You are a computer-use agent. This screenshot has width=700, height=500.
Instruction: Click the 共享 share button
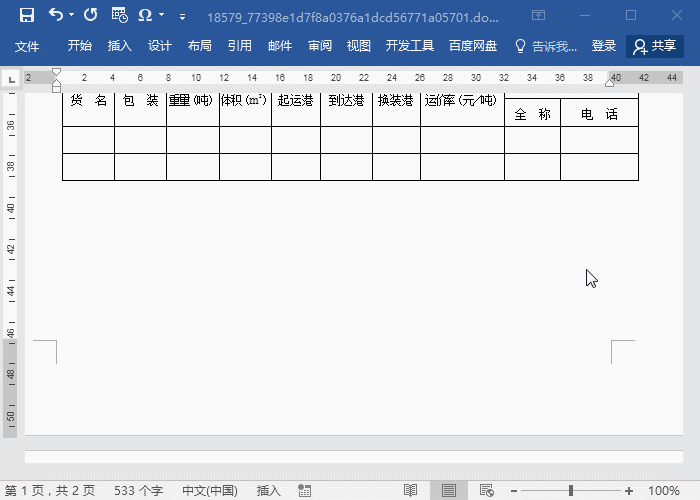655,46
